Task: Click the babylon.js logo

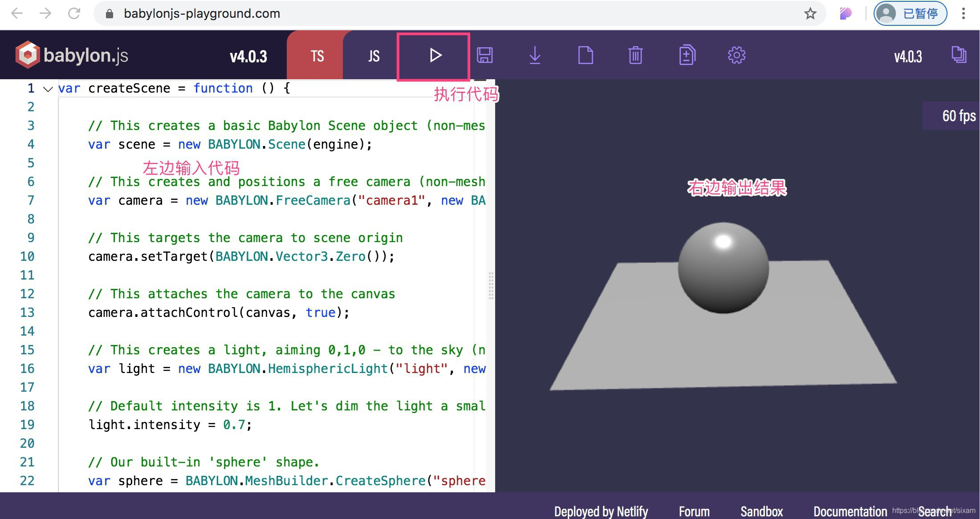Action: (71, 55)
